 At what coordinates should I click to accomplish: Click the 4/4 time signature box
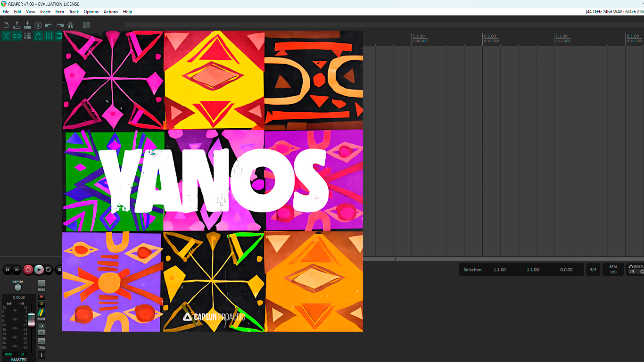593,270
